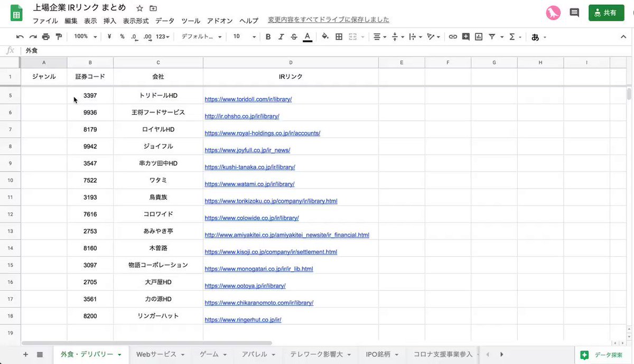The width and height of the screenshot is (634, 364).
Task: Format as yen currency
Action: click(109, 37)
